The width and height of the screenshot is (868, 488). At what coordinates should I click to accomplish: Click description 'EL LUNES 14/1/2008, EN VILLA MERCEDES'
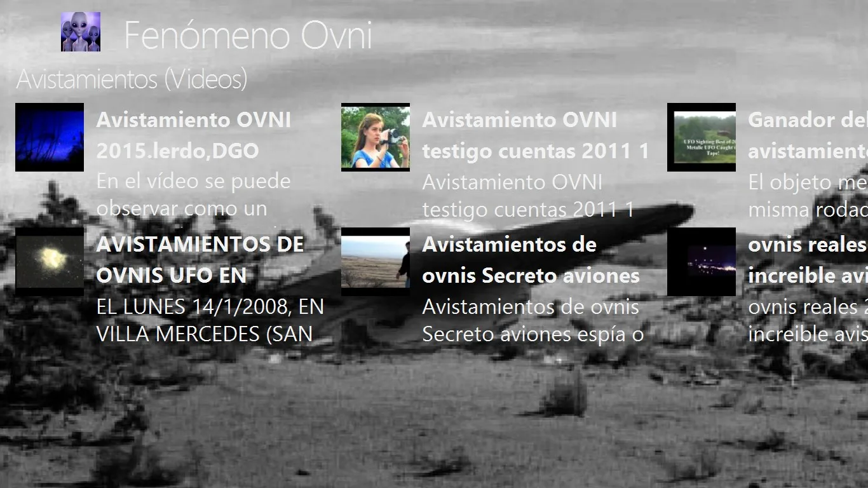(210, 320)
